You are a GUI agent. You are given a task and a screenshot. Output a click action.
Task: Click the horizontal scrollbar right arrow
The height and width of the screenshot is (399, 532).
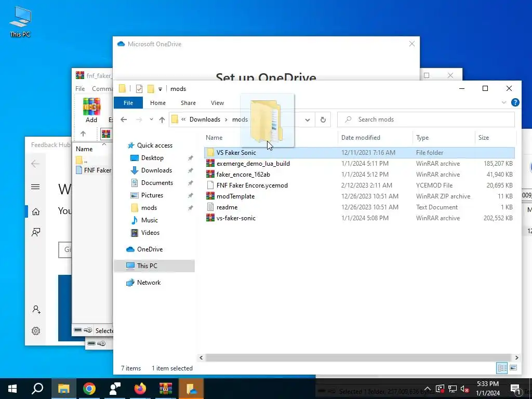pos(516,357)
